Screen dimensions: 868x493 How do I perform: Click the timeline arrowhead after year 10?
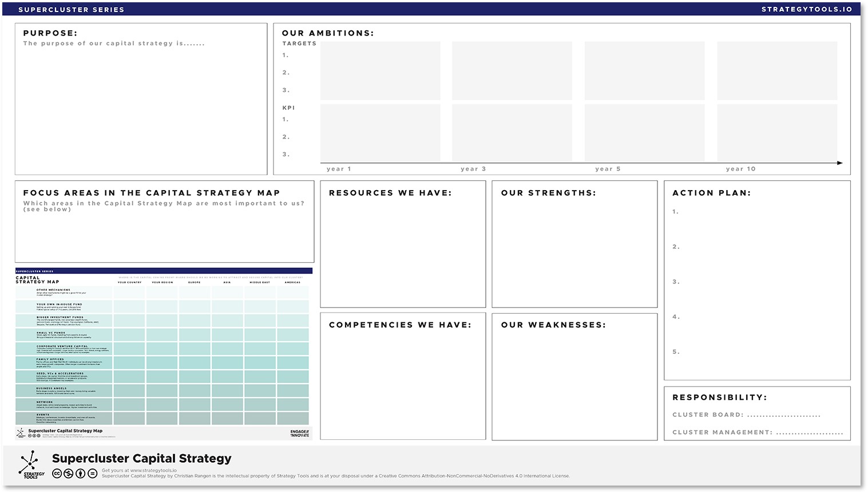tap(839, 163)
